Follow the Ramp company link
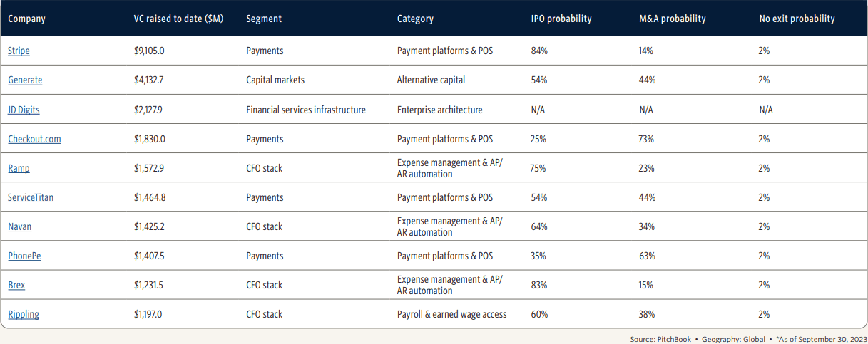868x344 pixels. [x=19, y=168]
